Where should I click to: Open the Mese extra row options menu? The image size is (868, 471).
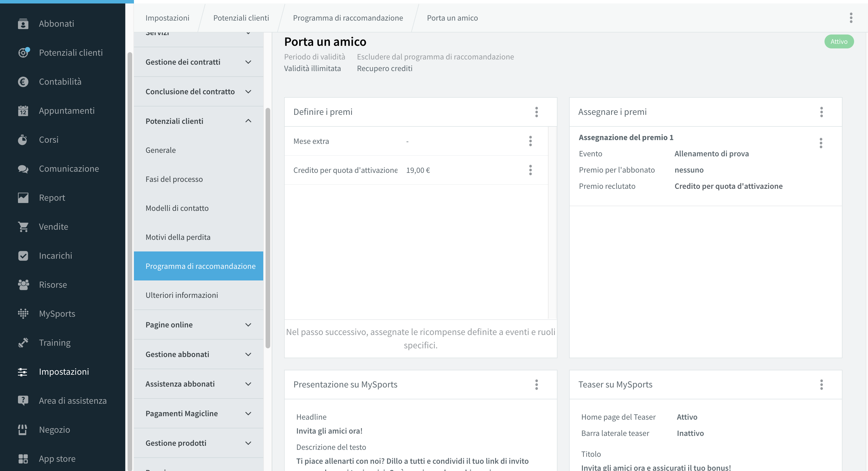[530, 141]
